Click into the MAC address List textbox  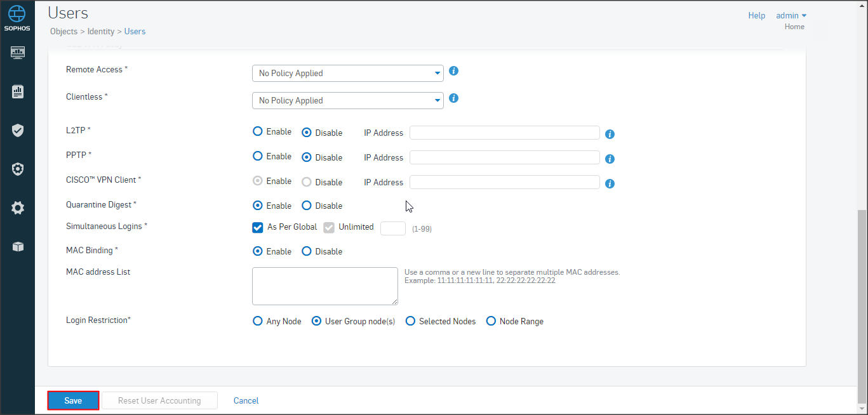tap(324, 286)
